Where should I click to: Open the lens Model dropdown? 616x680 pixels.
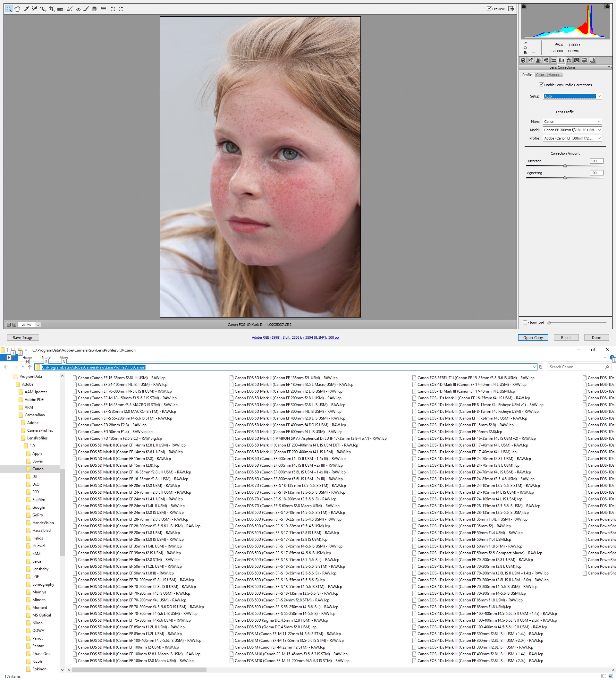(x=572, y=130)
